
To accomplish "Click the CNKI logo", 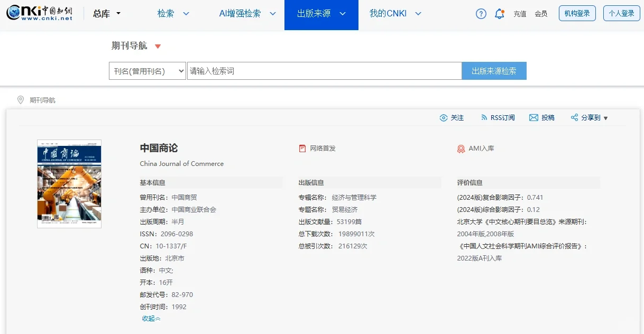I will click(x=40, y=13).
